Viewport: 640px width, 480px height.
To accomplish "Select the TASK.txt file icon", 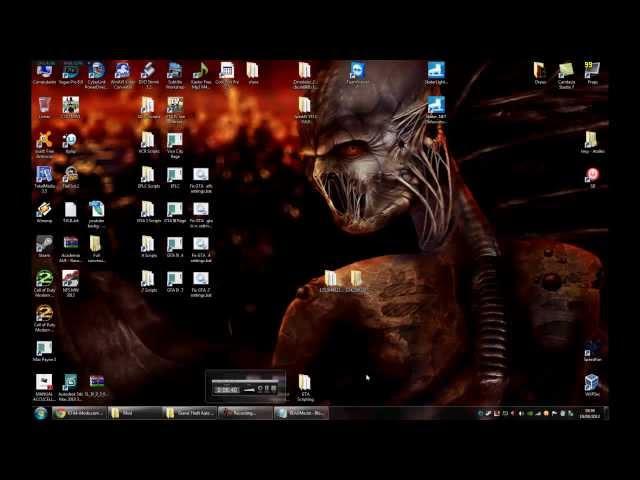I will pos(71,212).
